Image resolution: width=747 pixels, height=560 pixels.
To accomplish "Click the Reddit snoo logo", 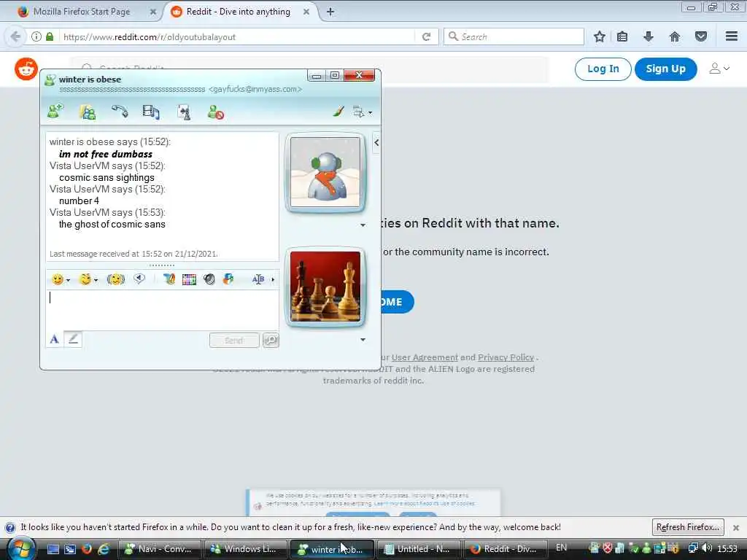I will pyautogui.click(x=26, y=69).
